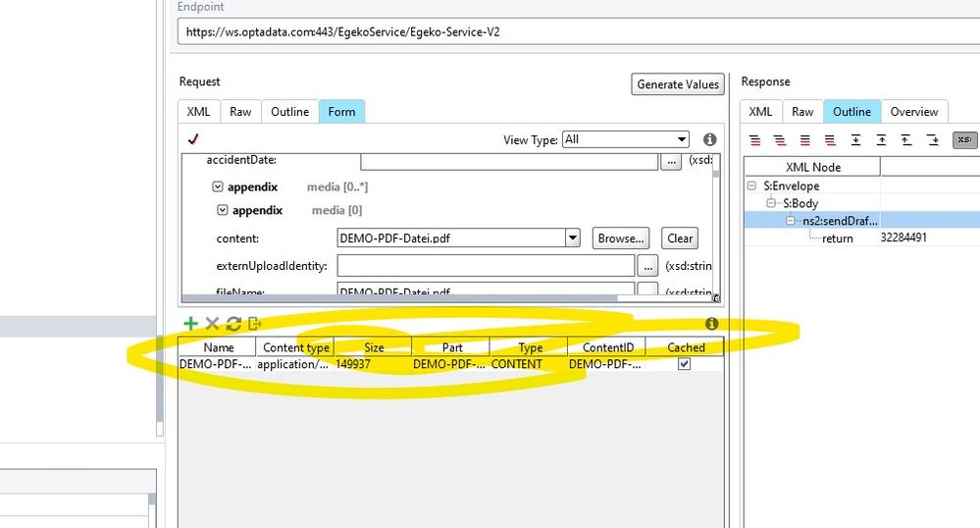980x528 pixels.
Task: Collapse the appendix media [0] section
Action: point(223,210)
